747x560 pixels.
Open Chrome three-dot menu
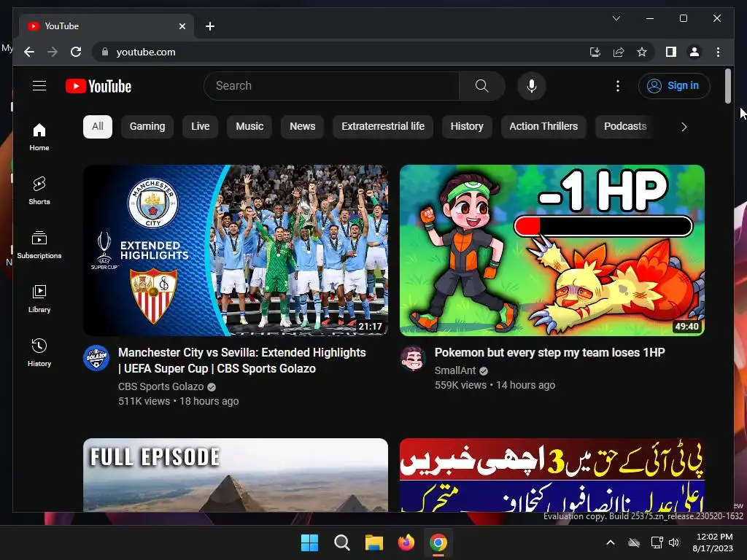click(718, 52)
